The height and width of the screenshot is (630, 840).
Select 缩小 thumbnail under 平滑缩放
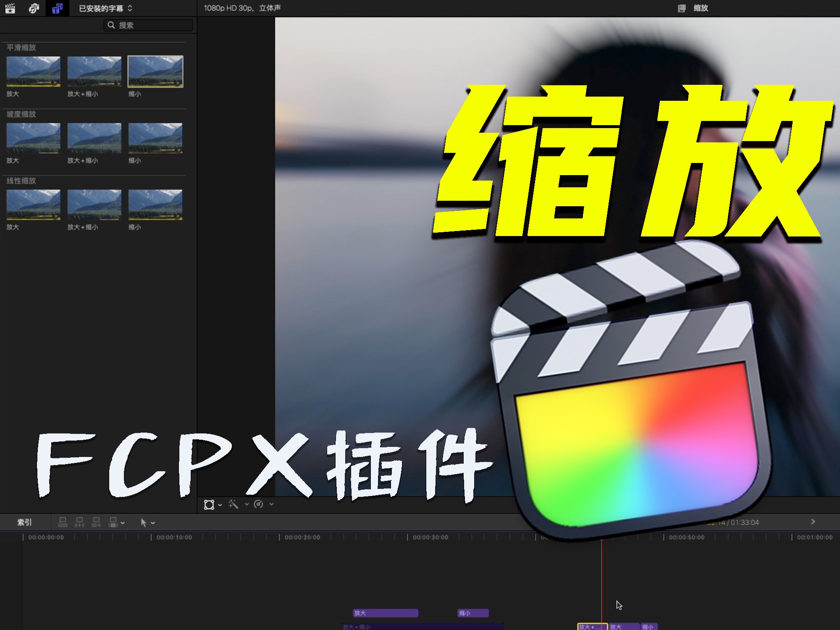tap(155, 71)
